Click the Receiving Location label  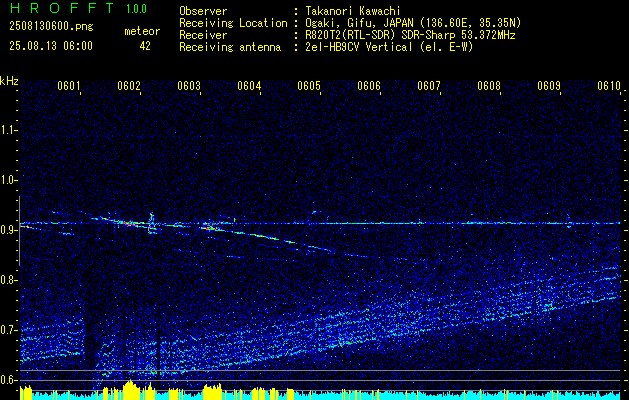(x=233, y=23)
